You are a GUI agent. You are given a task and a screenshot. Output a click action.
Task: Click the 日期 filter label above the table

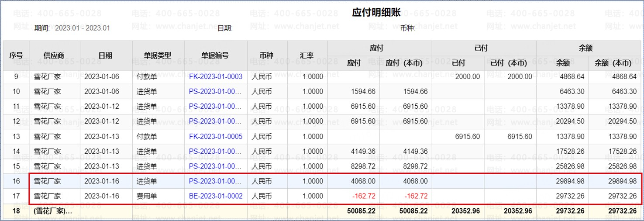(225, 28)
